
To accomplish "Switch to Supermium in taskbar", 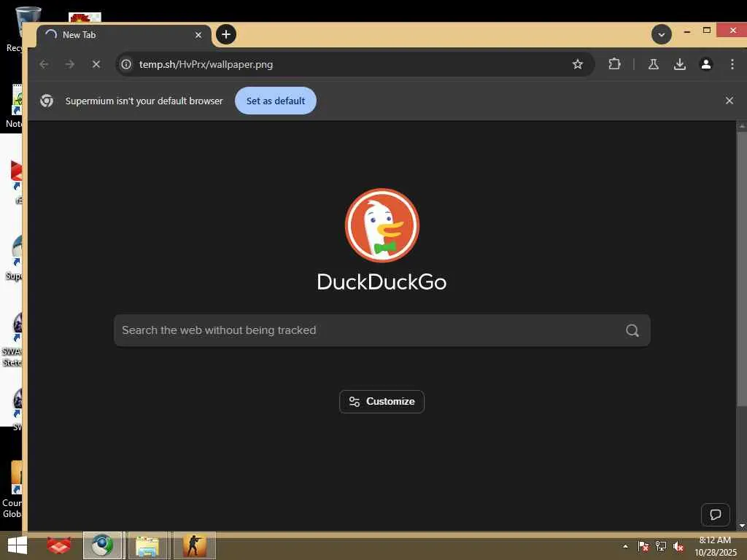I will pos(103,545).
